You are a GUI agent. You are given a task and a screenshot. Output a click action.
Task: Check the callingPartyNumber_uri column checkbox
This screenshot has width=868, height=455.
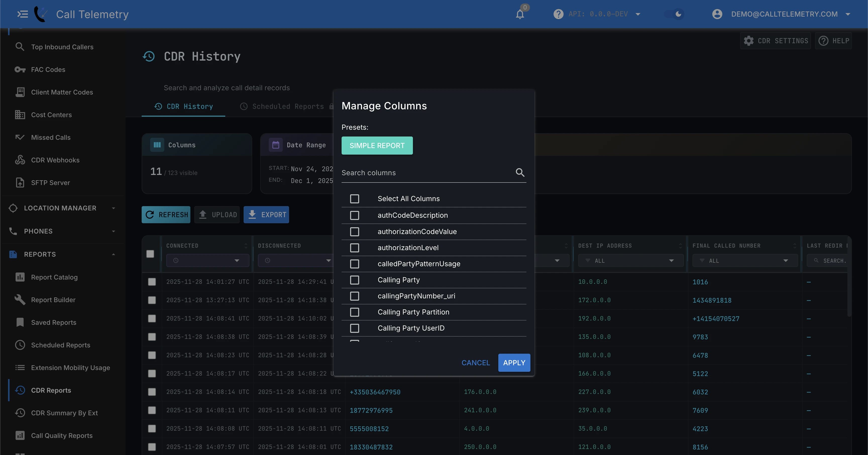[354, 296]
